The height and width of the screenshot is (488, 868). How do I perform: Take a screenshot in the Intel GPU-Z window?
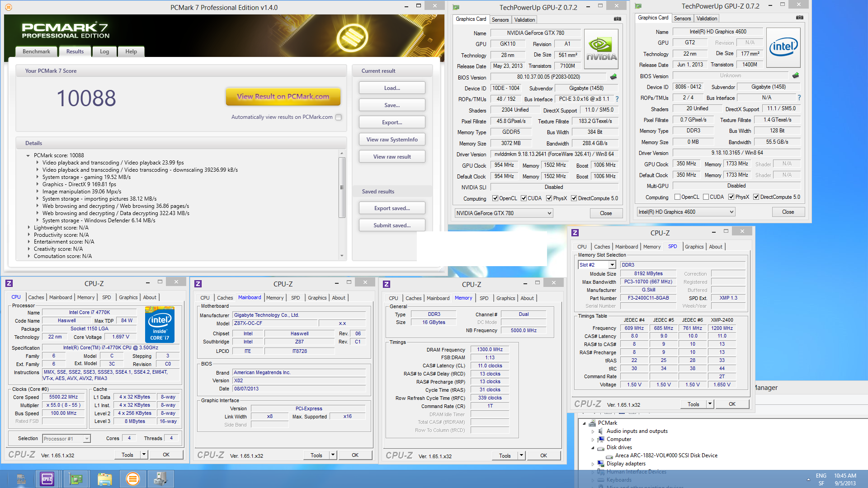click(799, 18)
